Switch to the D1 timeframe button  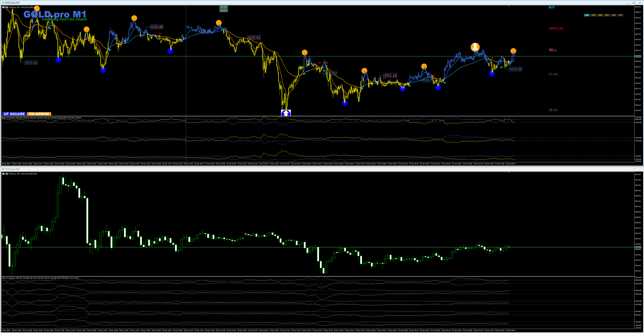594,15
